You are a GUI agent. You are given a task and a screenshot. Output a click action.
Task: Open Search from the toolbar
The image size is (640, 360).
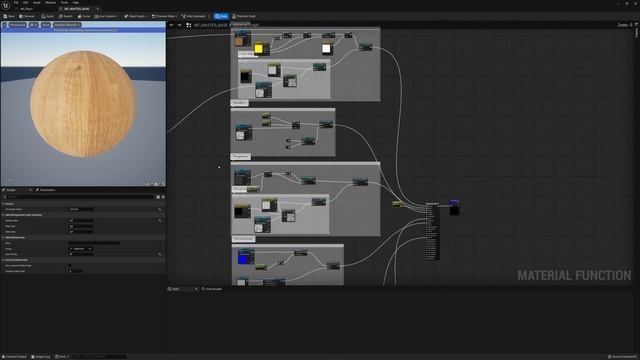pos(65,16)
